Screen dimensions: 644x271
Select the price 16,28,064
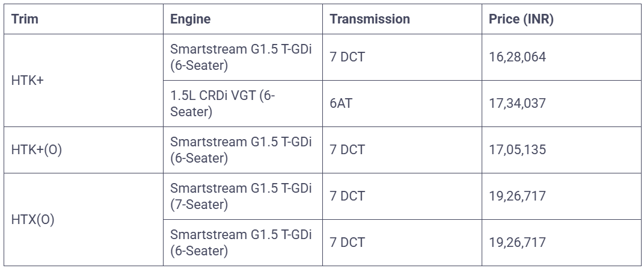[x=517, y=57]
